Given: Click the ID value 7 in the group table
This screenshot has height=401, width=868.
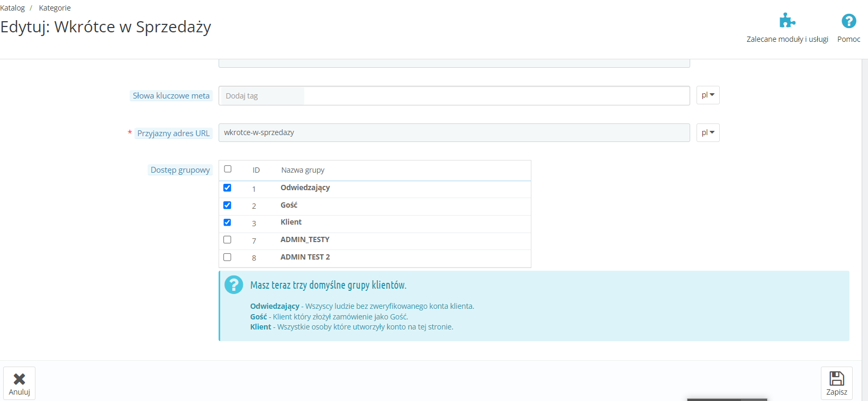Looking at the screenshot, I should [x=254, y=241].
